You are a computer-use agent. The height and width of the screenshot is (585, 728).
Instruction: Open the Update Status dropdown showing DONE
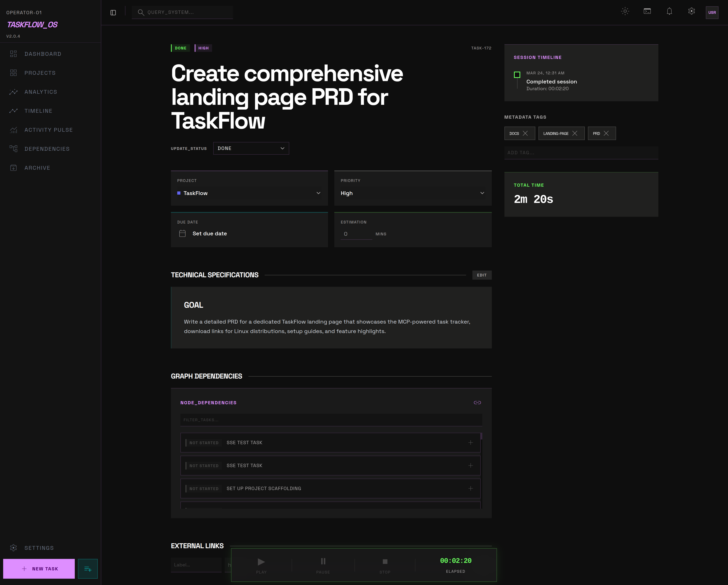251,148
